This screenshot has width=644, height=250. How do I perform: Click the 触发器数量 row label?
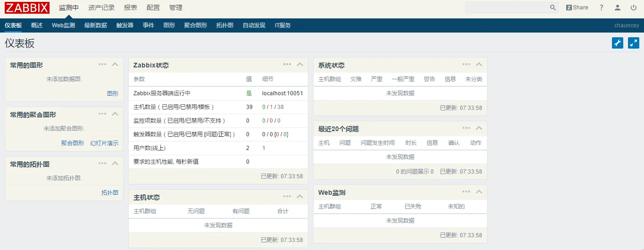(x=184, y=134)
